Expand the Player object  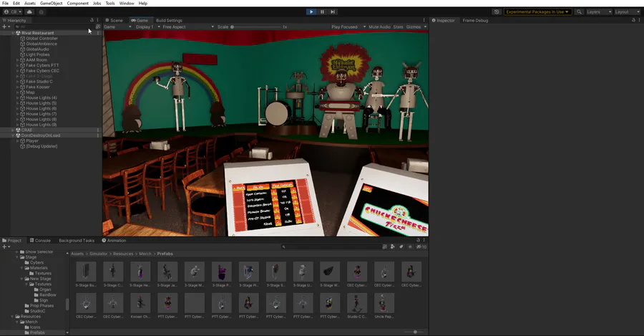pyautogui.click(x=18, y=141)
